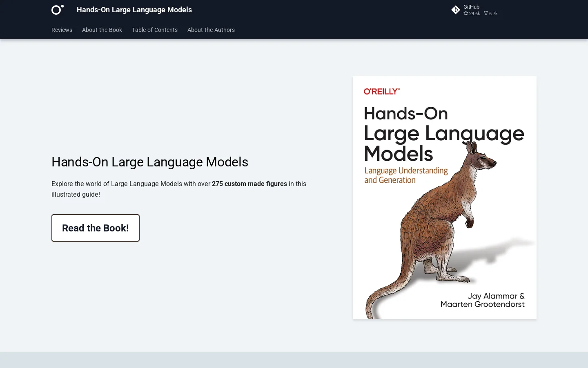The width and height of the screenshot is (588, 368).
Task: Click the bold text '275 custom made figures'
Action: click(x=249, y=184)
